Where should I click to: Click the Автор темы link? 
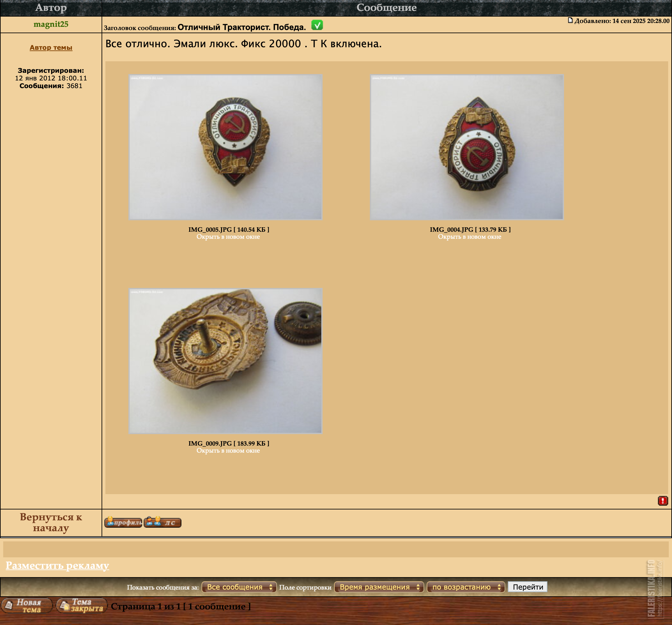[51, 48]
